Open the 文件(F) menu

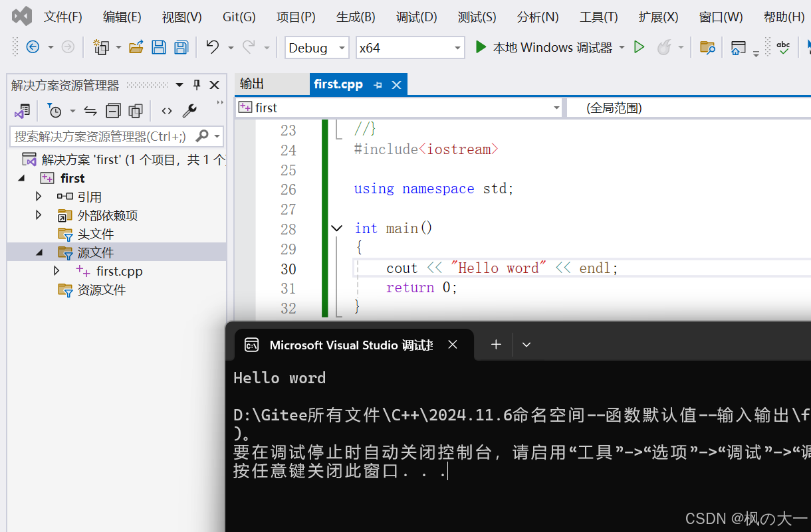click(63, 17)
